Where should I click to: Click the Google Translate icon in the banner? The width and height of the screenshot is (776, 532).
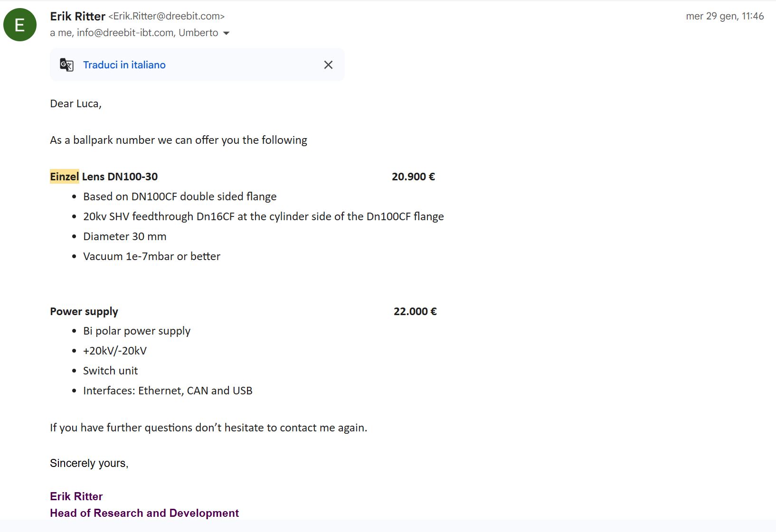(66, 65)
